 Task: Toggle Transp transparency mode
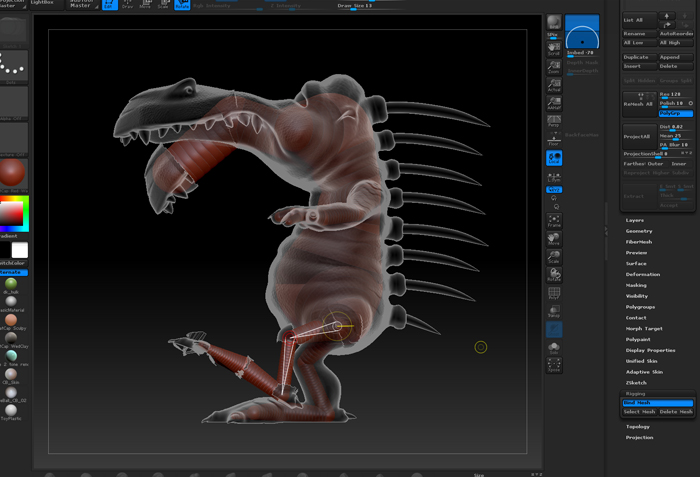[554, 311]
